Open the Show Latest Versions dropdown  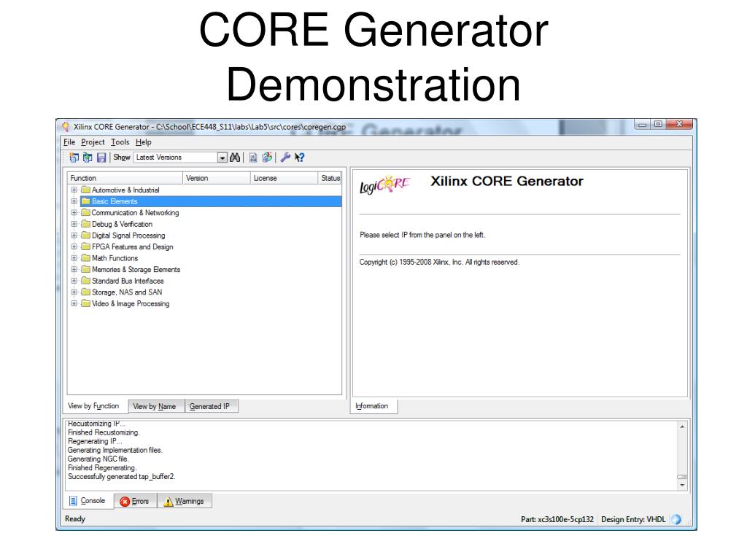point(222,157)
